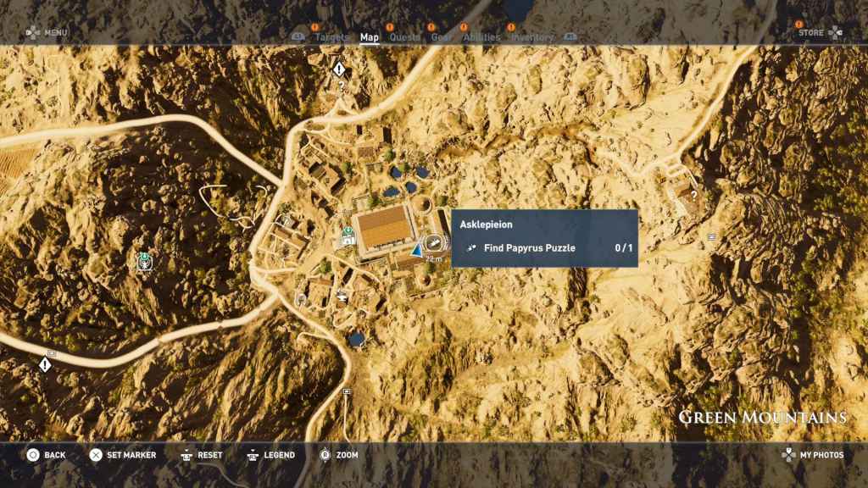868x488 pixels.
Task: Open the Store at top right
Action: 820,33
